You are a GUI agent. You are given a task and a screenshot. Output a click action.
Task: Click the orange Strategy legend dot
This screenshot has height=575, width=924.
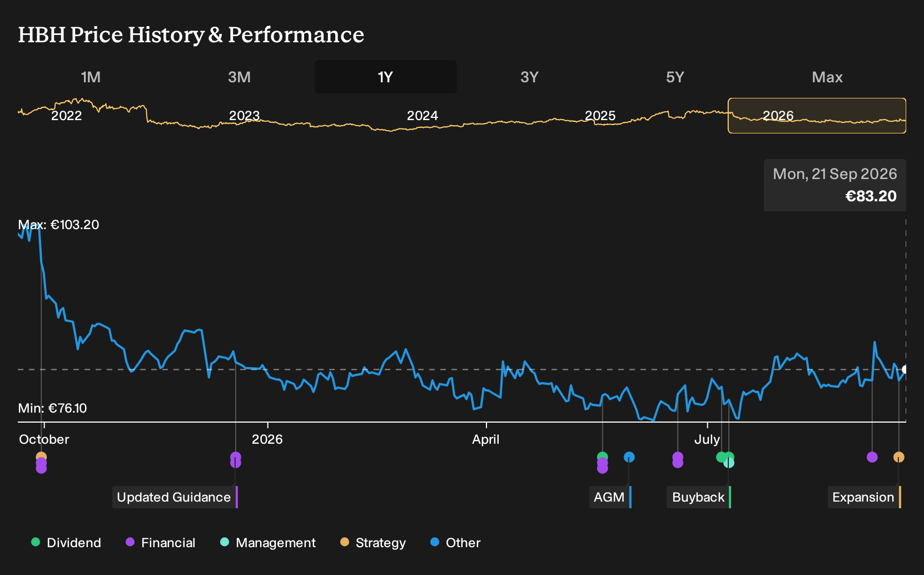(x=345, y=542)
